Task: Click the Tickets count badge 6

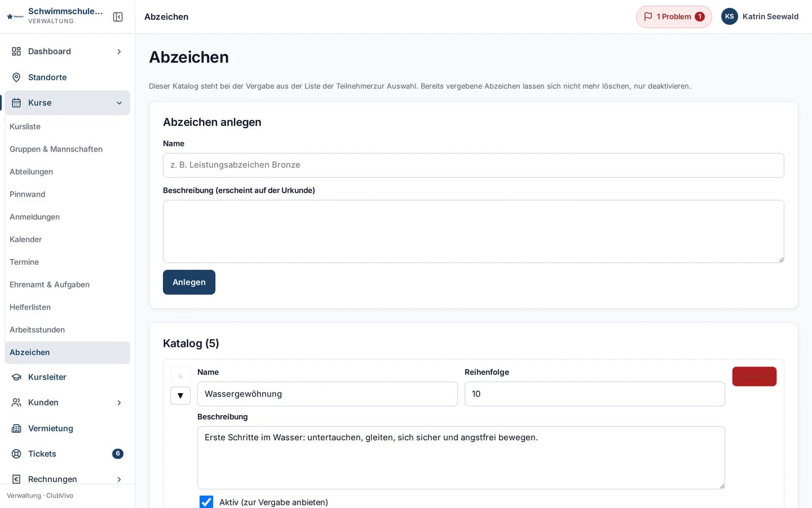Action: 118,454
